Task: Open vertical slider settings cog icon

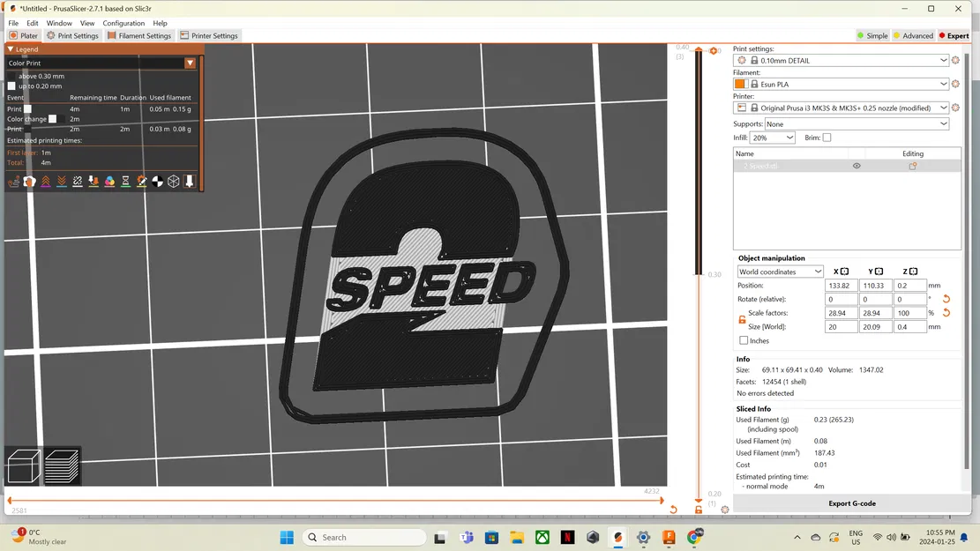Action: [x=725, y=510]
